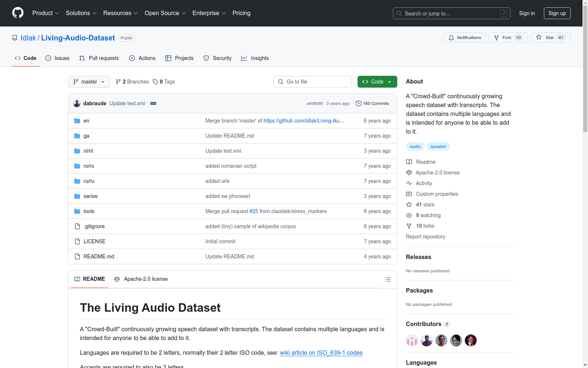Click the page vertical scrollbar
The height and width of the screenshot is (368, 588).
click(585, 184)
